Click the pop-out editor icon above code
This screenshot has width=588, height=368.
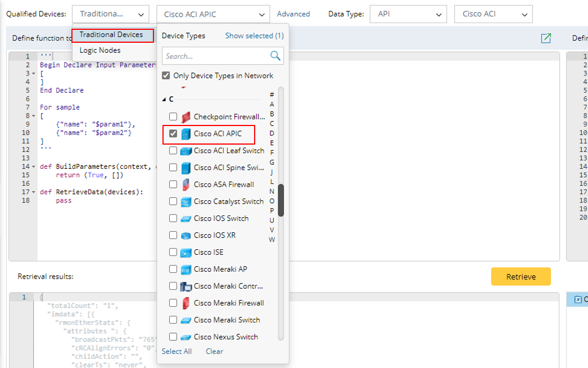pos(545,38)
